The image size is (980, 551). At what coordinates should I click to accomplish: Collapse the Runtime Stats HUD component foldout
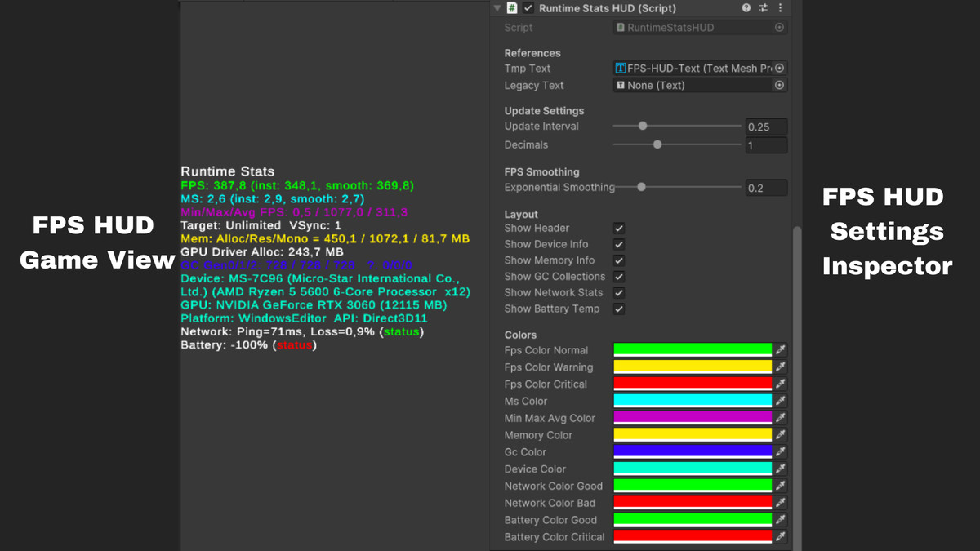click(497, 8)
